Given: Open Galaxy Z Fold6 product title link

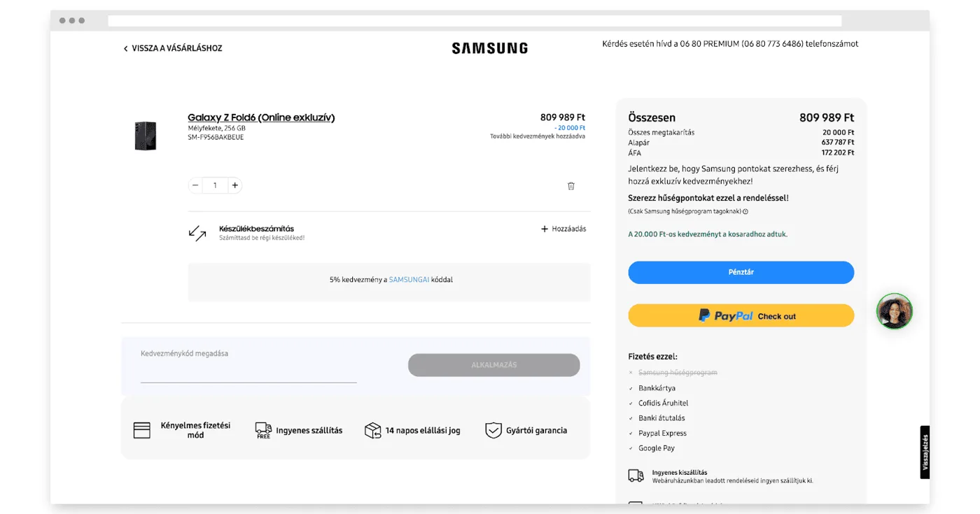Looking at the screenshot, I should [261, 117].
